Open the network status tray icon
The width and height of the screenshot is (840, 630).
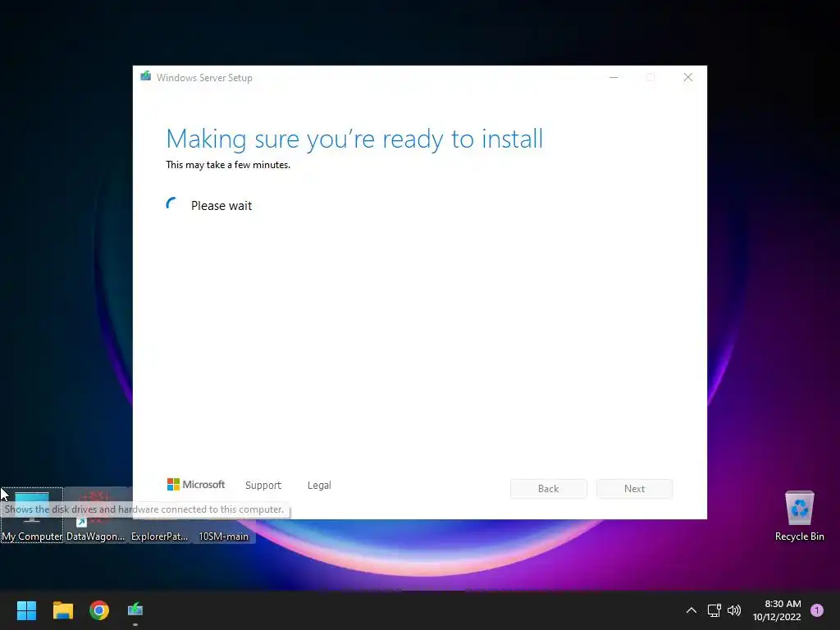coord(714,610)
